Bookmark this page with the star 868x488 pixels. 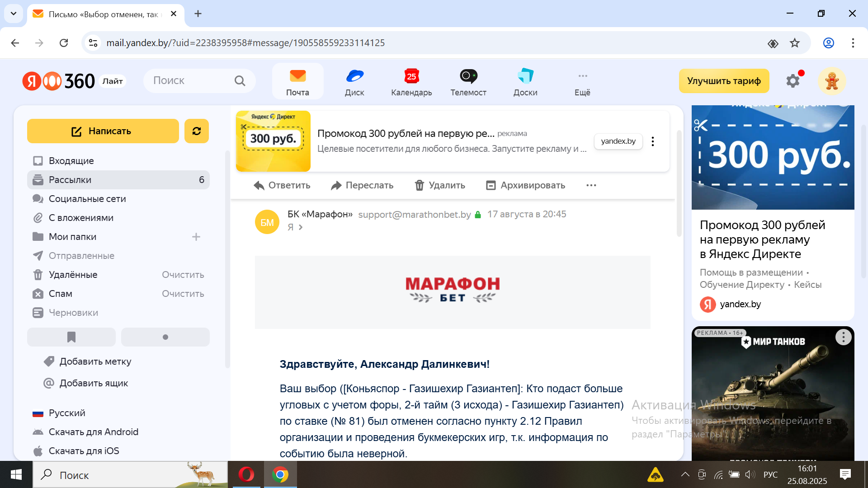794,43
